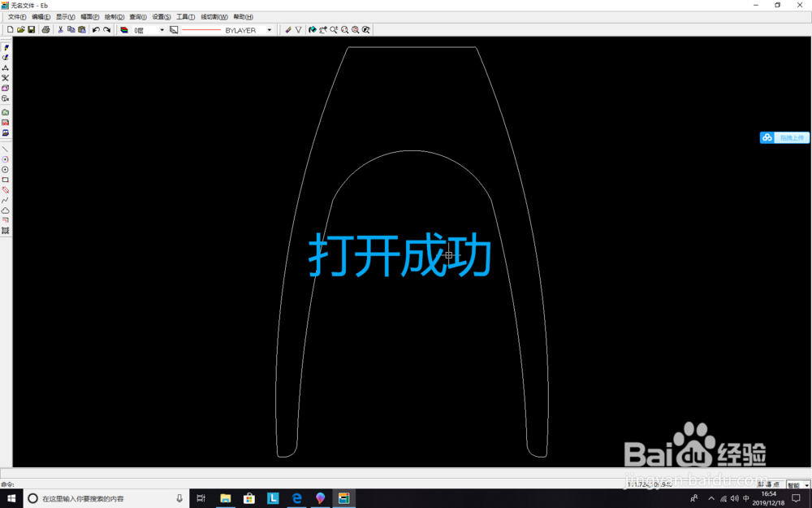Open File Explorer from taskbar

[225, 498]
